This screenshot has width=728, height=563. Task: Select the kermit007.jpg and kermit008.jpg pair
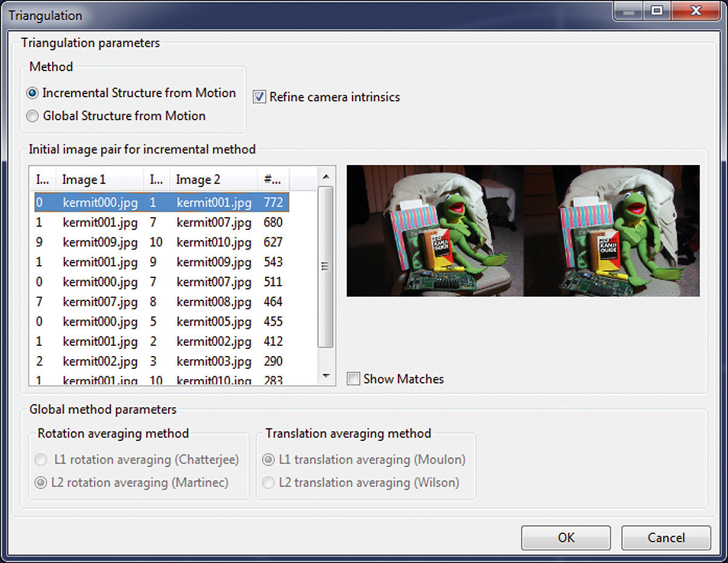tap(161, 302)
